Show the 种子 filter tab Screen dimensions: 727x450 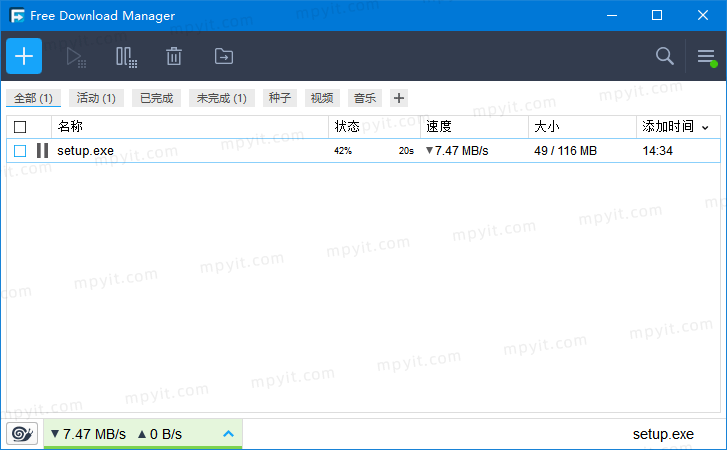pyautogui.click(x=280, y=98)
